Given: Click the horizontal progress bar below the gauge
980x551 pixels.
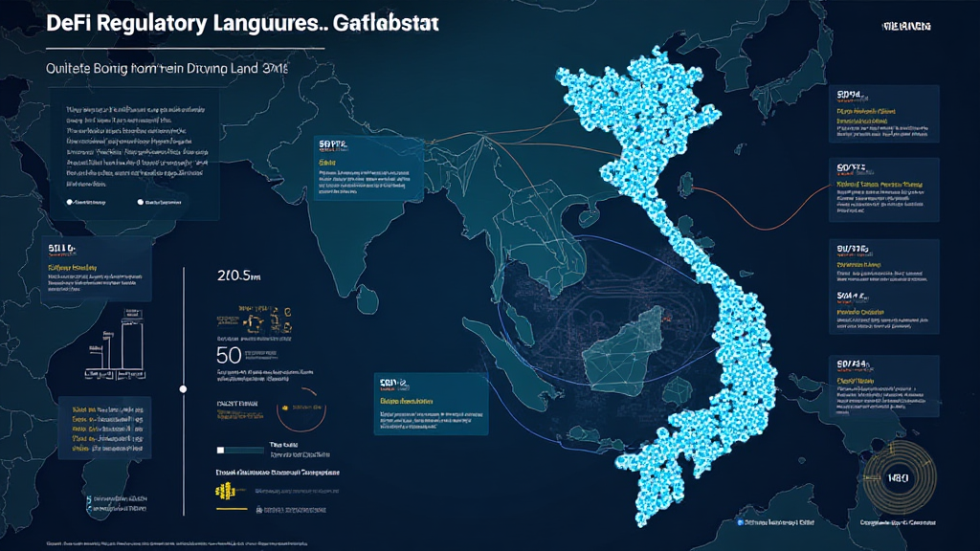Looking at the screenshot, I should pos(239,450).
